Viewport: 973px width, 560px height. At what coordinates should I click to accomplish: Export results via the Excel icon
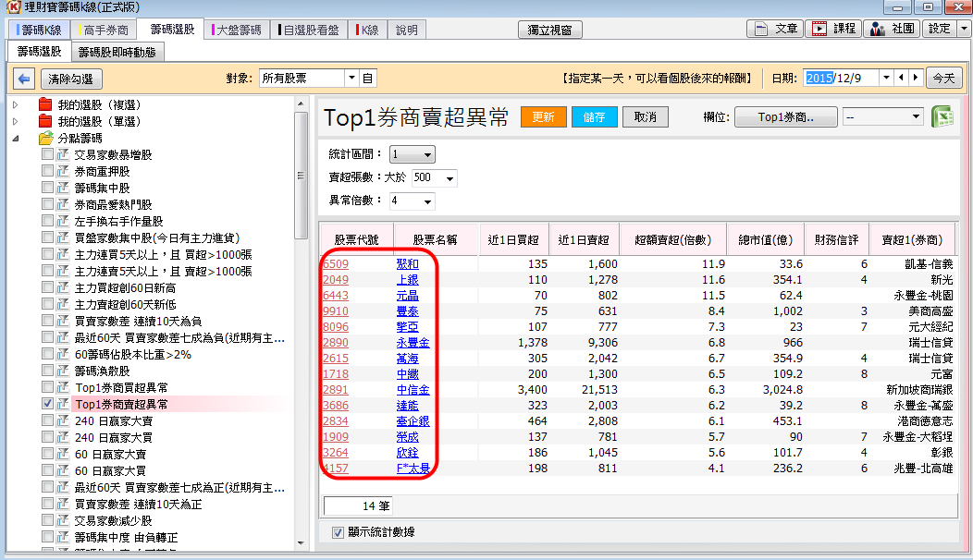942,116
